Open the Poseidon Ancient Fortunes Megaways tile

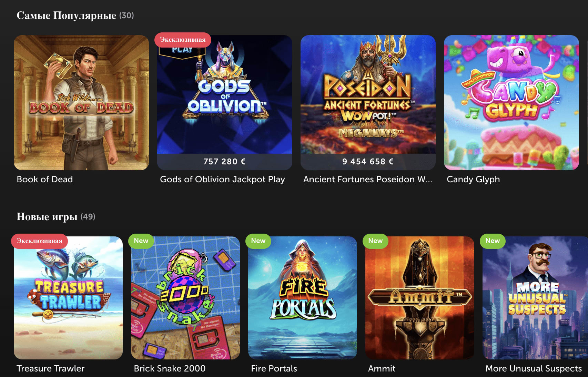(368, 102)
